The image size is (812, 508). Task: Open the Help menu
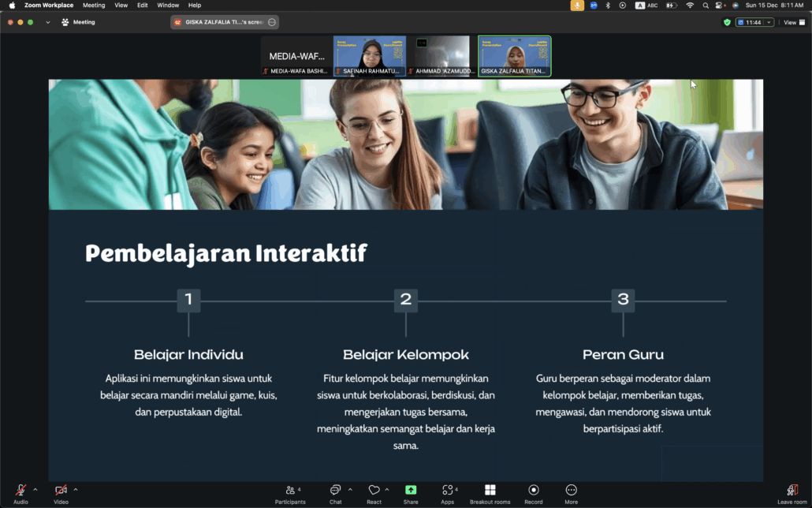click(x=195, y=6)
